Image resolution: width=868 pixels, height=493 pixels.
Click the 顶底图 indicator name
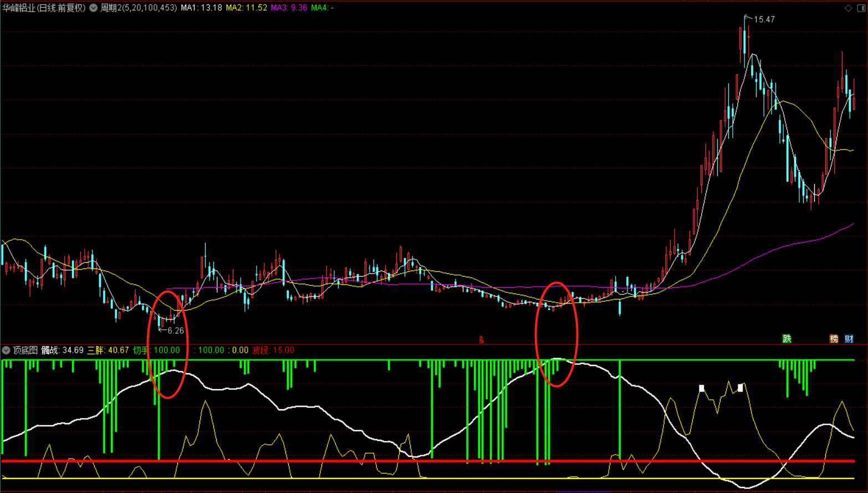(x=25, y=350)
